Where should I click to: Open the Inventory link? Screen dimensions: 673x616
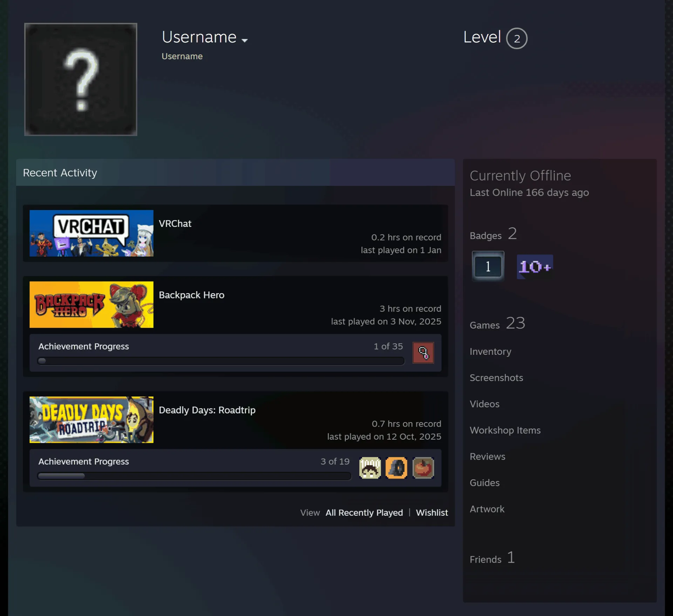(x=490, y=352)
